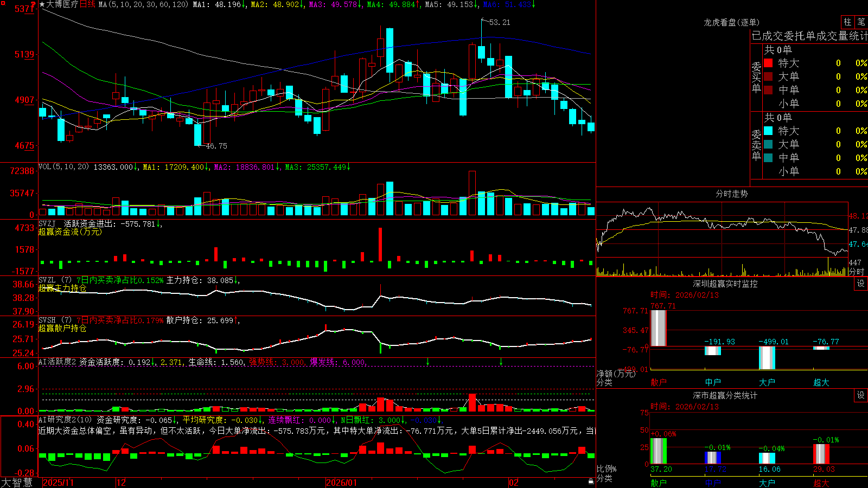Click the 深圳超赢实时监控 panel title

[x=725, y=284]
